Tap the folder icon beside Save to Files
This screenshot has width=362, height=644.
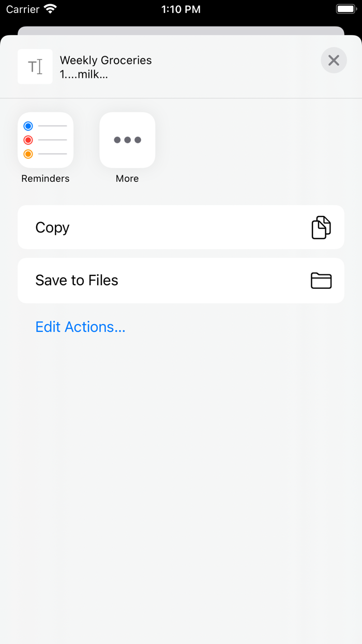321,281
